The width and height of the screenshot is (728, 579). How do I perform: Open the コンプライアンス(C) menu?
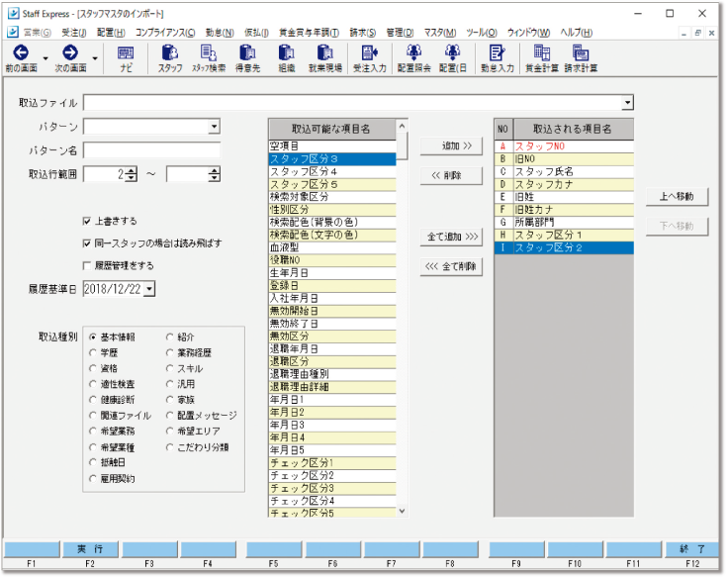[x=165, y=33]
